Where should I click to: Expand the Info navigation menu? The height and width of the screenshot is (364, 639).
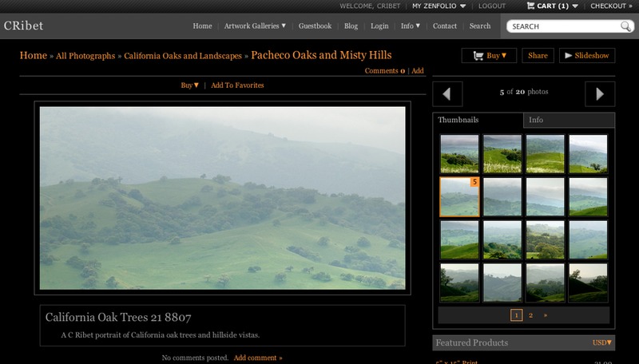coord(410,26)
